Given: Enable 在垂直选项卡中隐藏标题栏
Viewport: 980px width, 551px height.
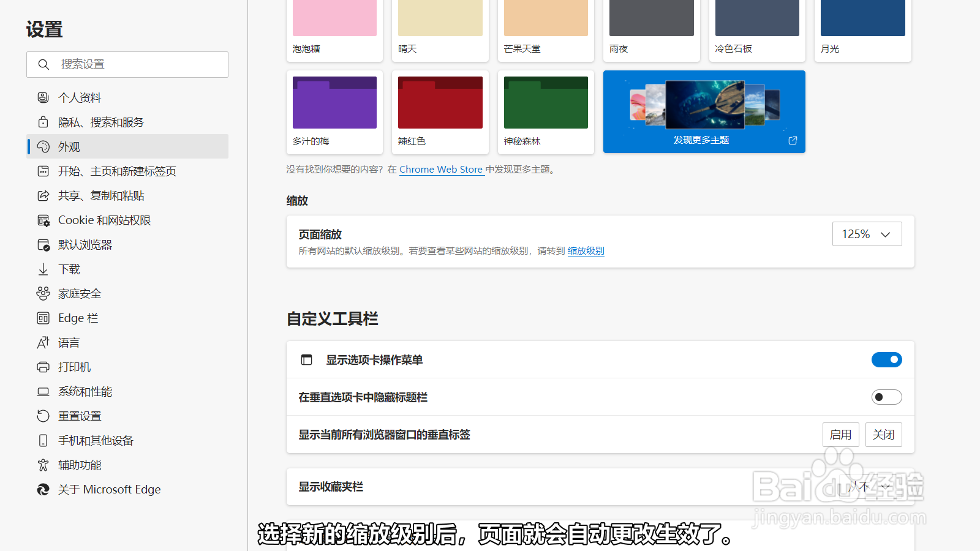Looking at the screenshot, I should pyautogui.click(x=886, y=397).
